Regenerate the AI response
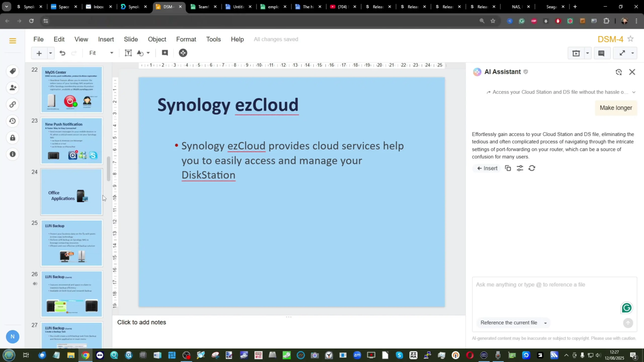This screenshot has height=362, width=644. tap(532, 168)
